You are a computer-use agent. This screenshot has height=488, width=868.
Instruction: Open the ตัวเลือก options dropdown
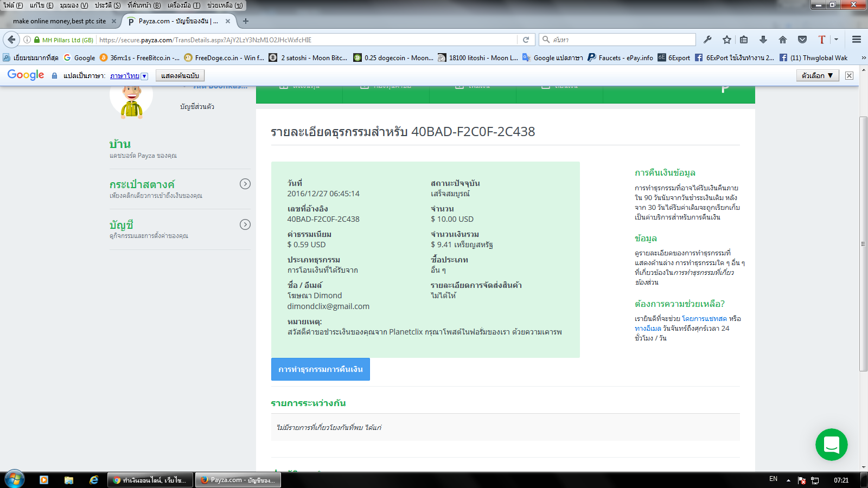click(x=817, y=75)
